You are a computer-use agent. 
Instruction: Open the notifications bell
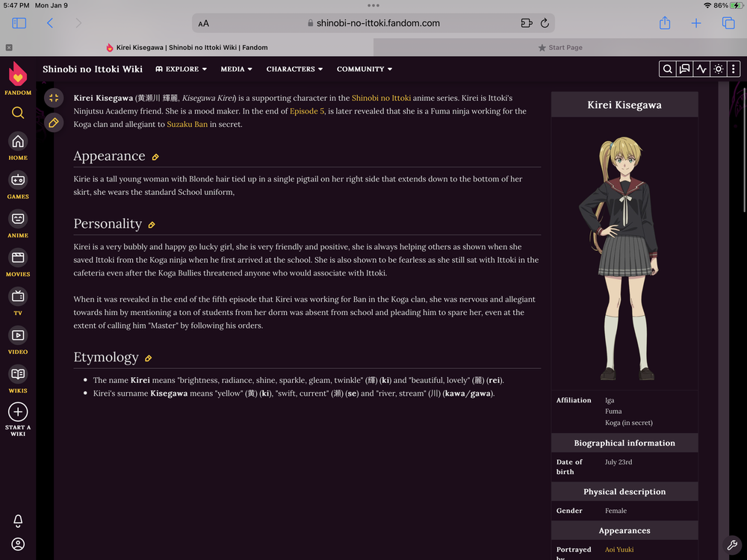click(18, 520)
